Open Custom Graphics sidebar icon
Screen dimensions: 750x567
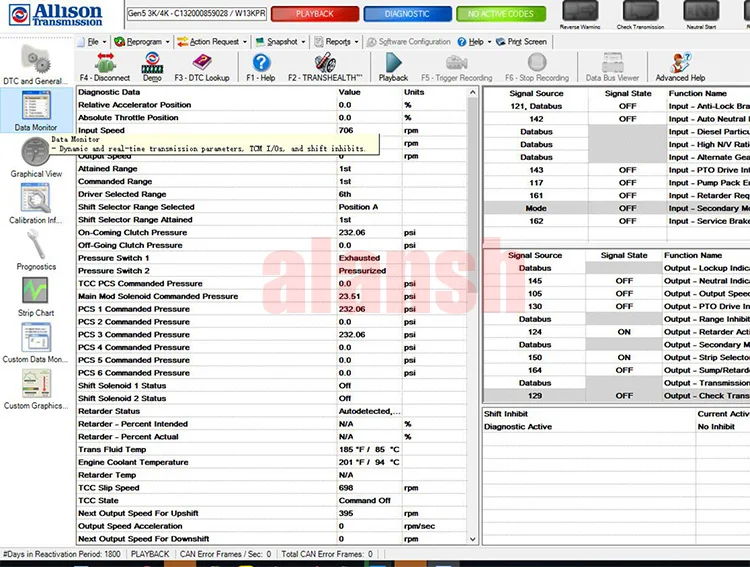tap(36, 384)
